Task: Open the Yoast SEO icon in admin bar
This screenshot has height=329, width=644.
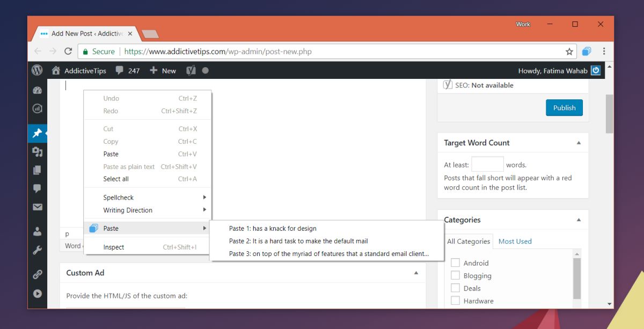Action: tap(191, 70)
